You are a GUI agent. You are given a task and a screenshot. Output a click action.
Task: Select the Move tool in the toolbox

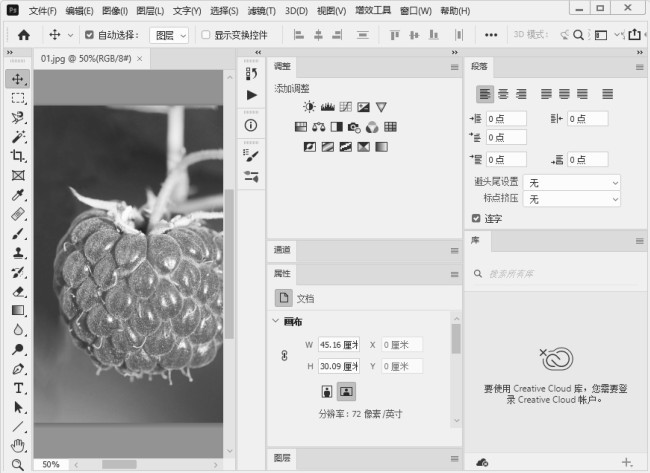tap(17, 79)
